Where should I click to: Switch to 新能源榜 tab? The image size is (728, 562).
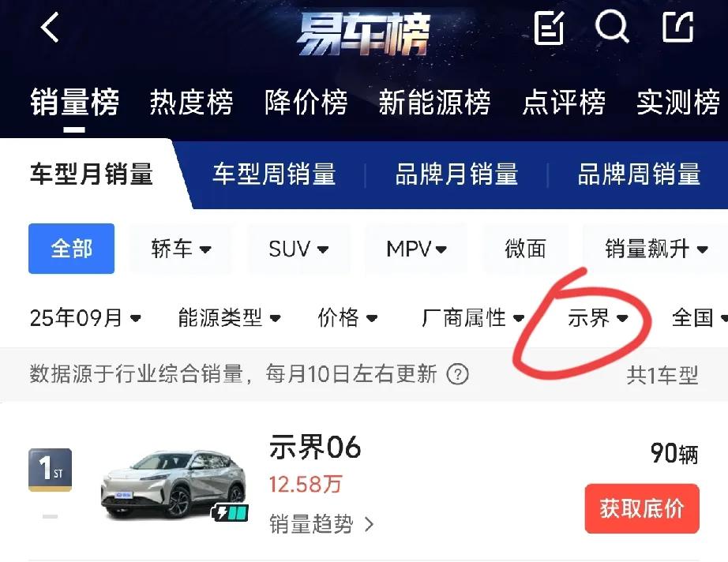click(x=434, y=102)
